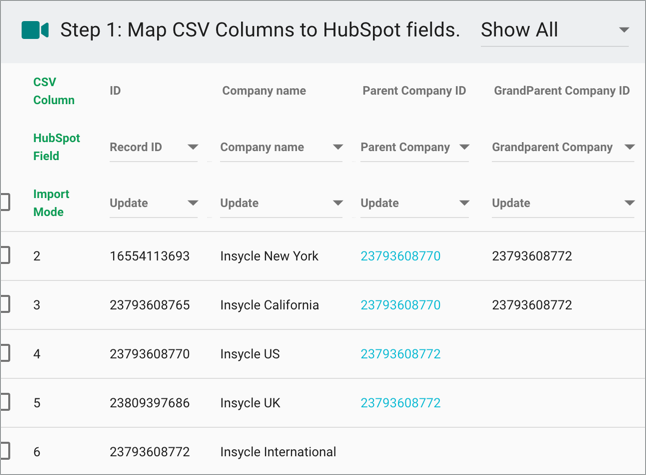Change Import Mode for the GrandParent Company ID column
The height and width of the screenshot is (475, 646).
tap(563, 203)
